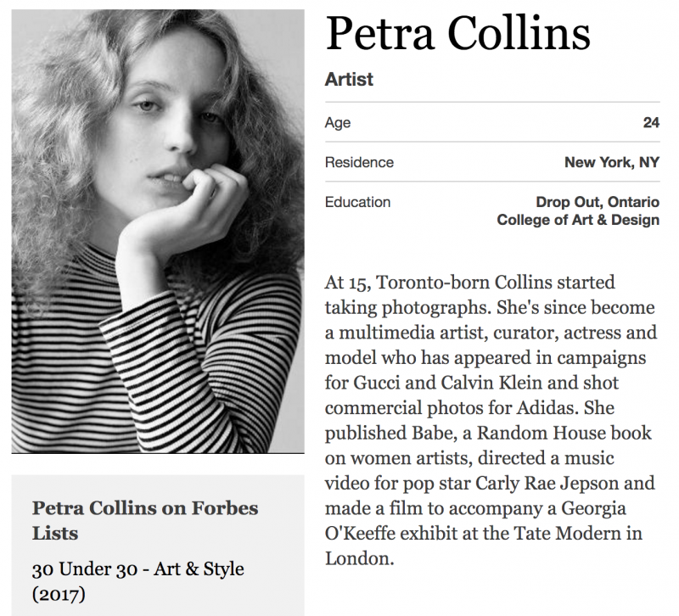Click Drop Out, Ontario College education text

point(578,210)
